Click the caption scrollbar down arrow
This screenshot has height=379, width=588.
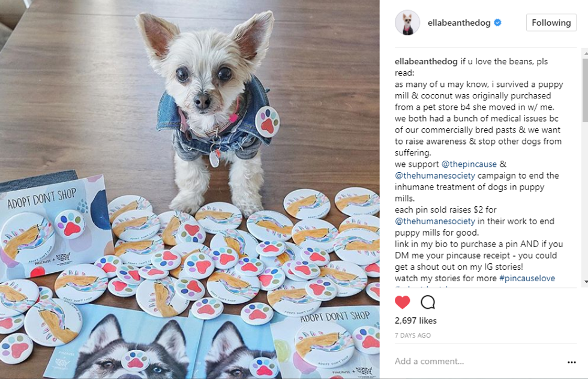(586, 281)
